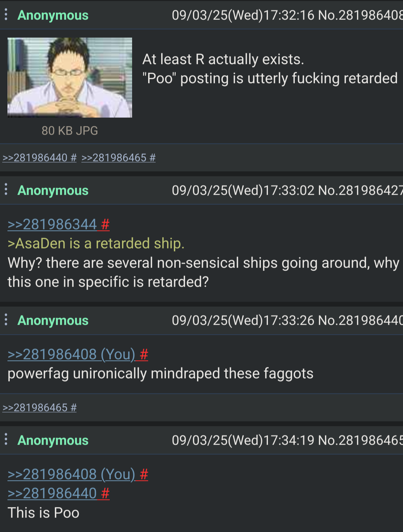The height and width of the screenshot is (532, 403).
Task: Click post number No.281986408 in header
Action: click(360, 15)
